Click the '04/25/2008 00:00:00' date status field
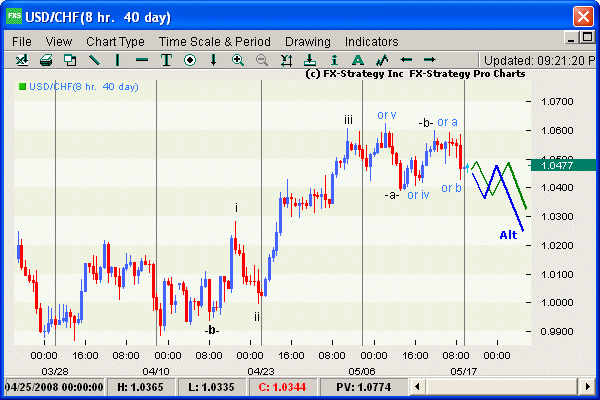 click(x=54, y=387)
